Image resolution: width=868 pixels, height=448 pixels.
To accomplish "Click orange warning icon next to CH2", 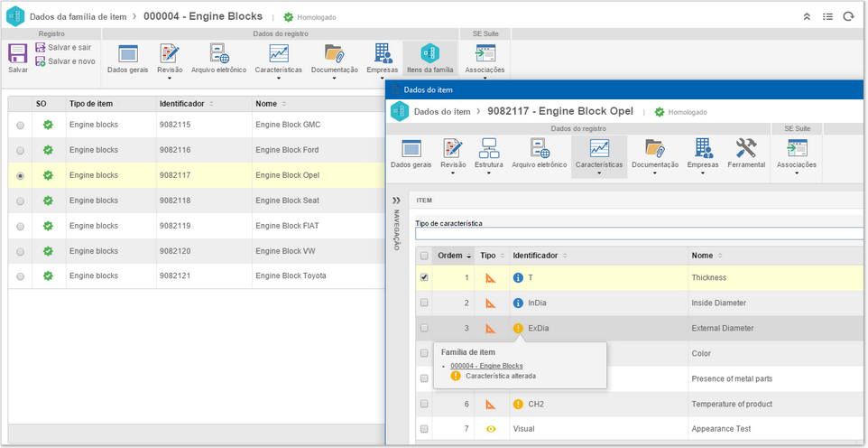I will (518, 405).
